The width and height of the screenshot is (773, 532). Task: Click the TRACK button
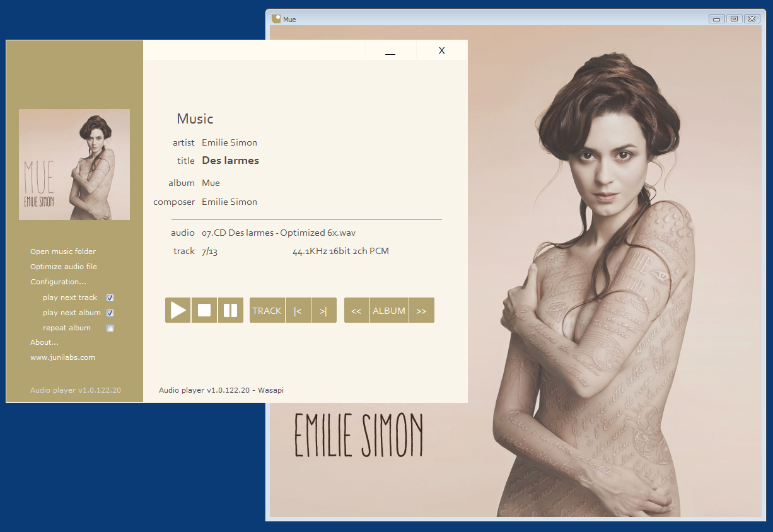point(267,310)
